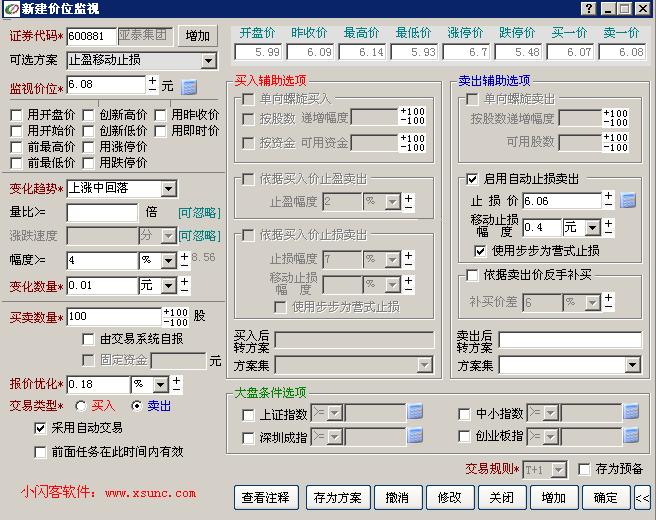Click plus/minus stepper for 止损价
656x520 pixels.
click(x=608, y=200)
